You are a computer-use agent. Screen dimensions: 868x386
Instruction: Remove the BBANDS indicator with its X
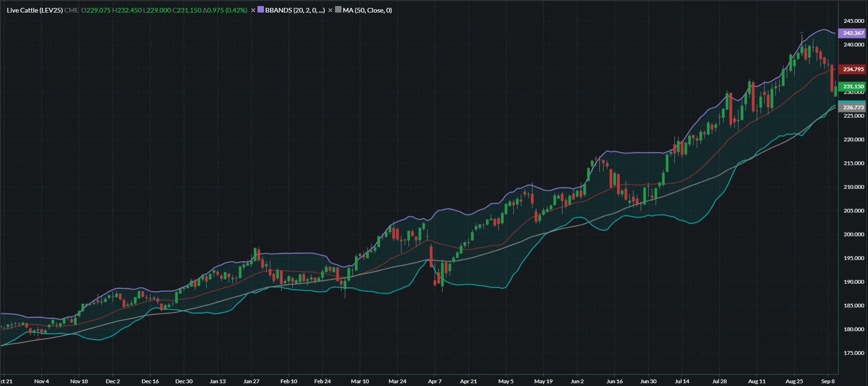point(253,10)
